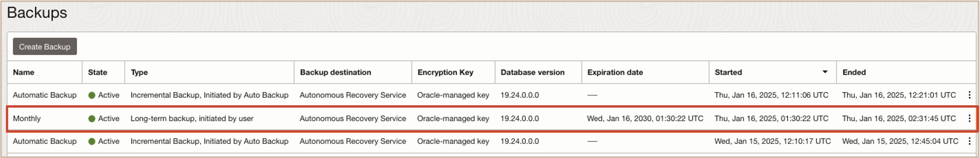Click the Encryption Key column header
The height and width of the screenshot is (158, 980).
click(x=445, y=72)
